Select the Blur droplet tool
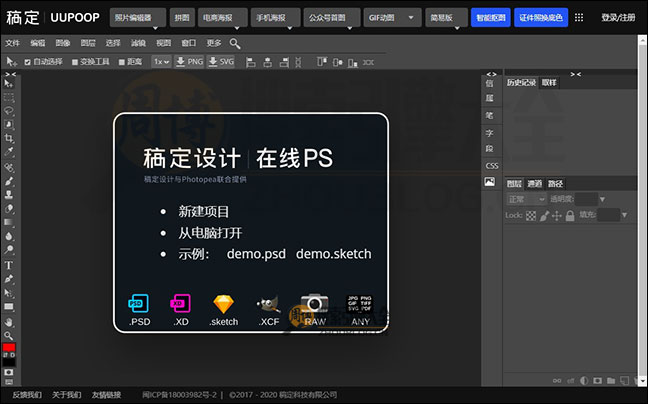This screenshot has height=404, width=648. 9,236
